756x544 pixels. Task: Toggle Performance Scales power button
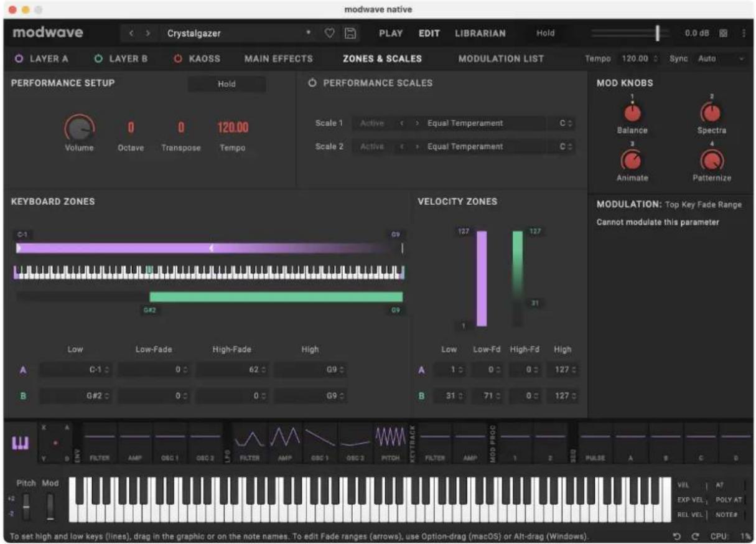[312, 83]
